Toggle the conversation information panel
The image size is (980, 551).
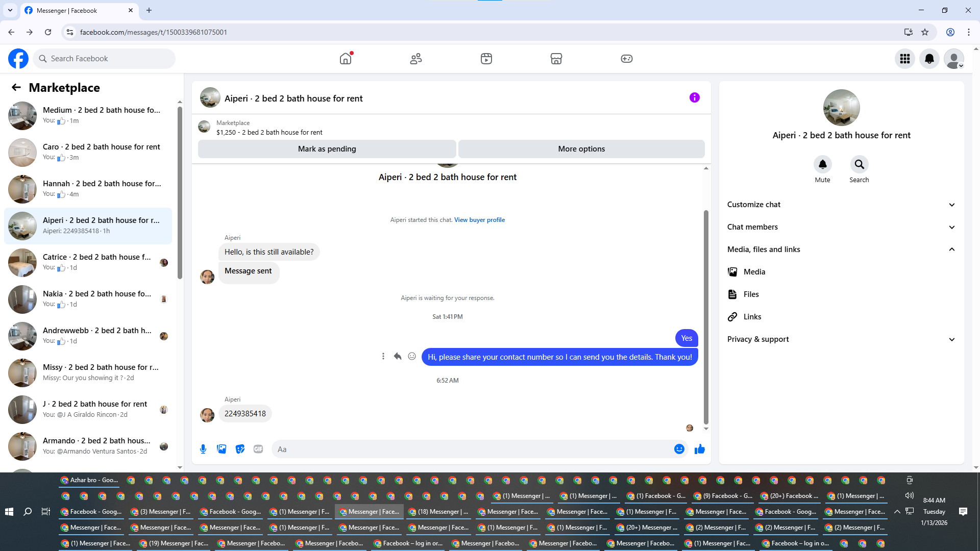coord(694,97)
